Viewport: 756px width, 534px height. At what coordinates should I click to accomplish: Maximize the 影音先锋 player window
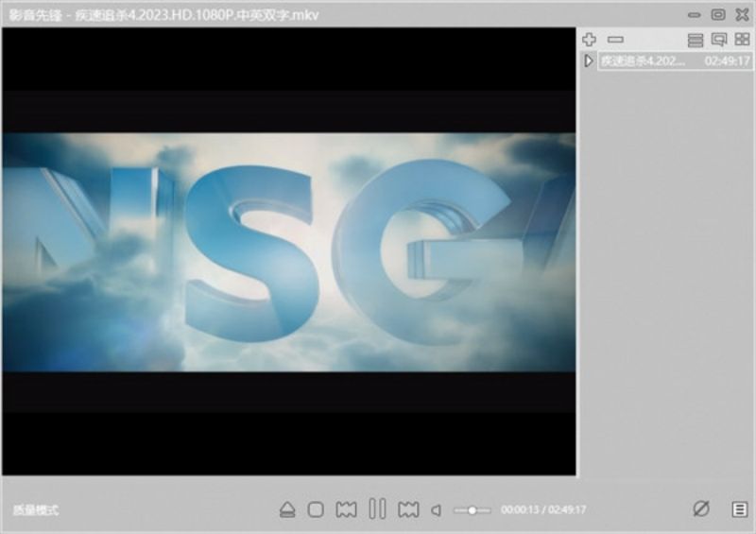point(718,14)
